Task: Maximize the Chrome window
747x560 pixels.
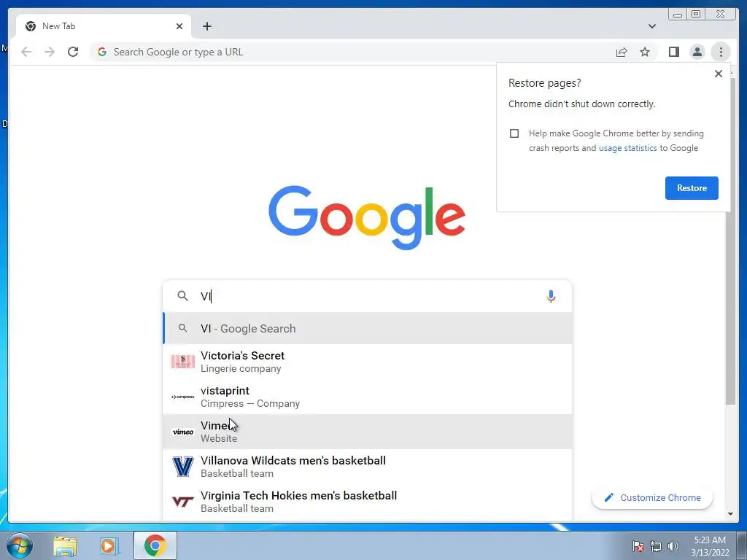Action: click(x=695, y=15)
